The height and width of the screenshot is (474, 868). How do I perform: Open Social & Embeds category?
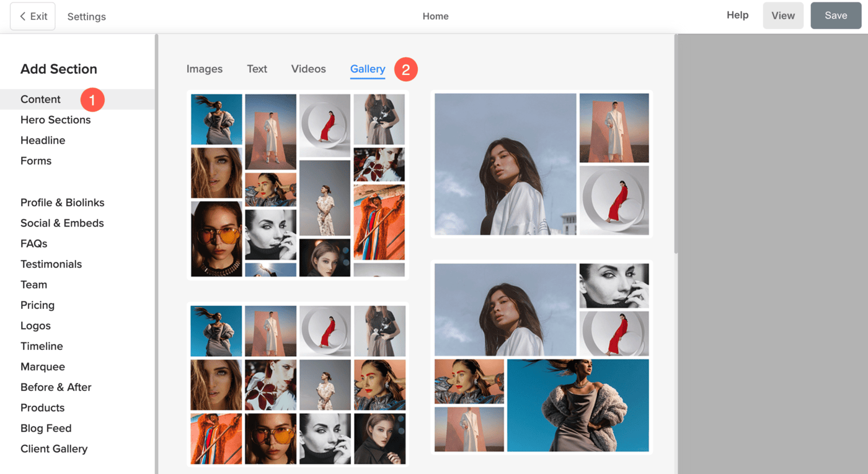(x=62, y=223)
